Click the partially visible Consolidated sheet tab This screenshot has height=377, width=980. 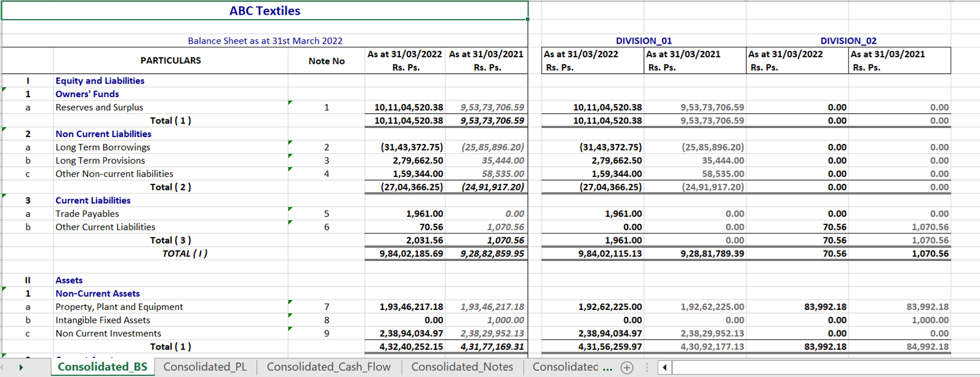coord(565,367)
